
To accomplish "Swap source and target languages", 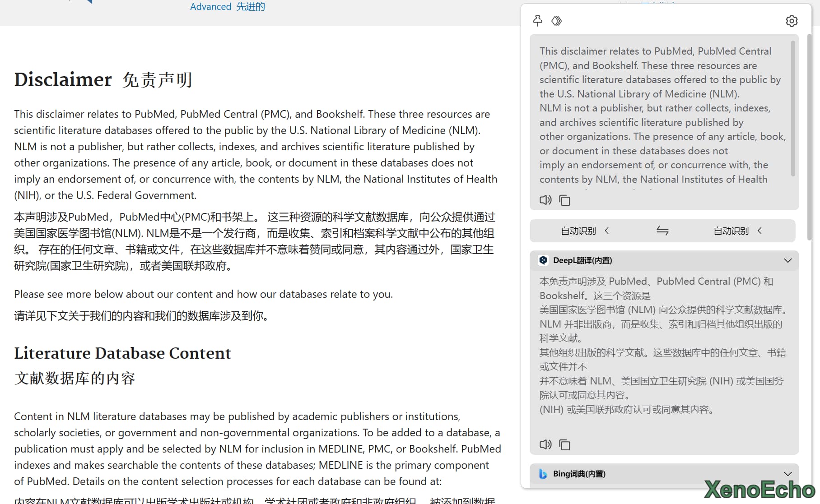I will click(662, 231).
